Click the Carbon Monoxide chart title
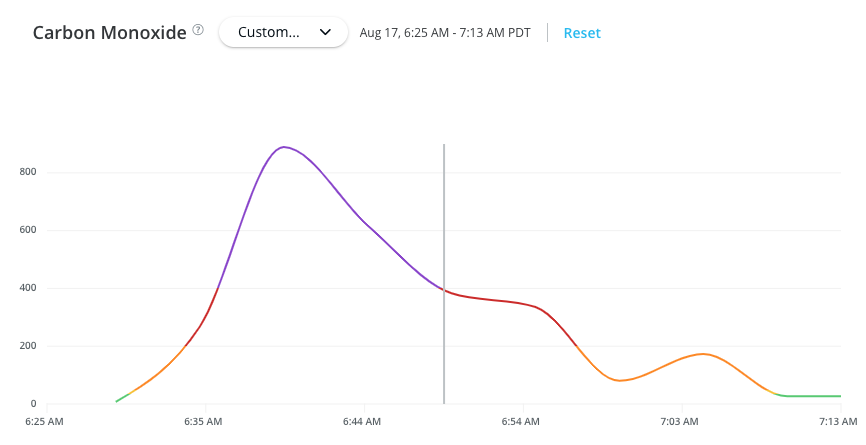Image resolution: width=866 pixels, height=445 pixels. (110, 32)
